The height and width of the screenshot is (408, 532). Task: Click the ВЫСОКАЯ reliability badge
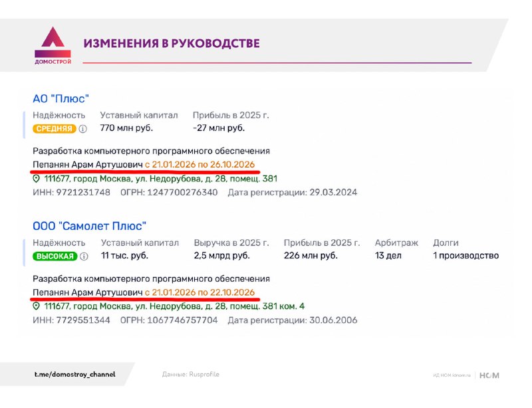click(55, 256)
